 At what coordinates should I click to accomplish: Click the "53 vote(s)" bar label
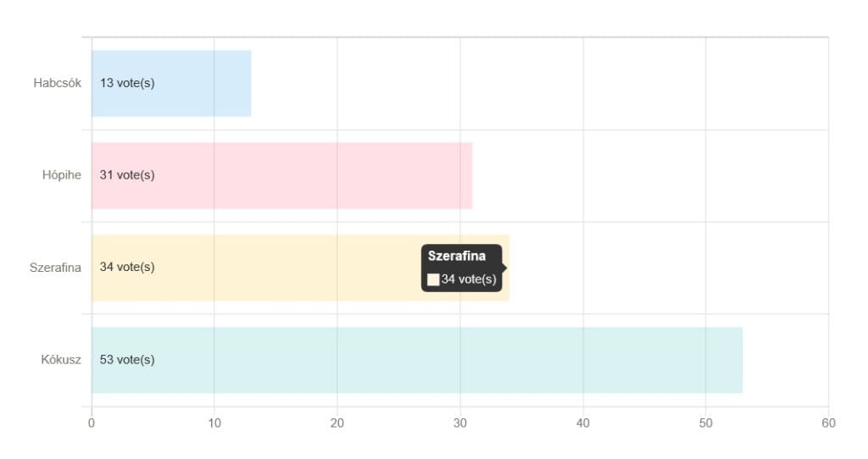pyautogui.click(x=127, y=360)
